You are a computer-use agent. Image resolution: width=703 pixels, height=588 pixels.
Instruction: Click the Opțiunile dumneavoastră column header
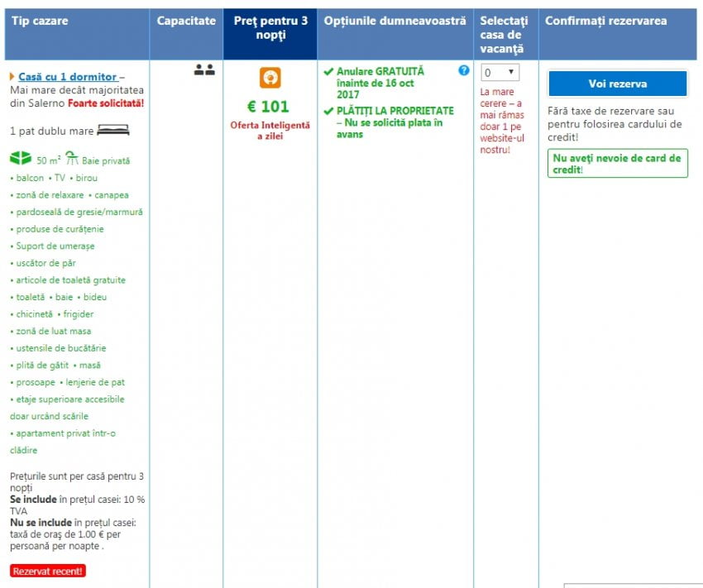pos(395,21)
